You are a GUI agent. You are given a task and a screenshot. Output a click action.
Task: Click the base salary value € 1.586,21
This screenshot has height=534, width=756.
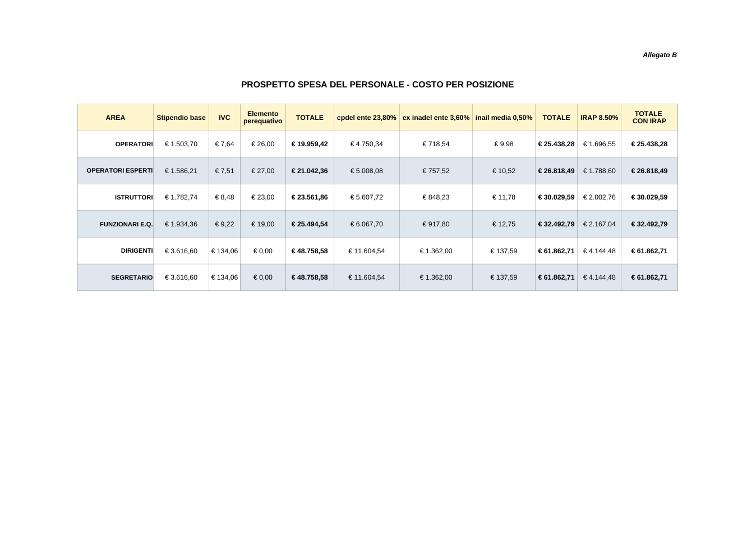pos(181,171)
